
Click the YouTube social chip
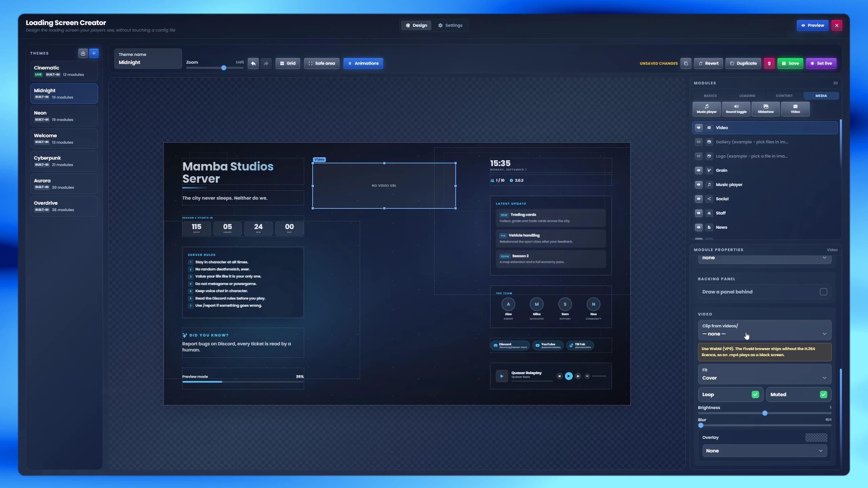[x=548, y=345]
